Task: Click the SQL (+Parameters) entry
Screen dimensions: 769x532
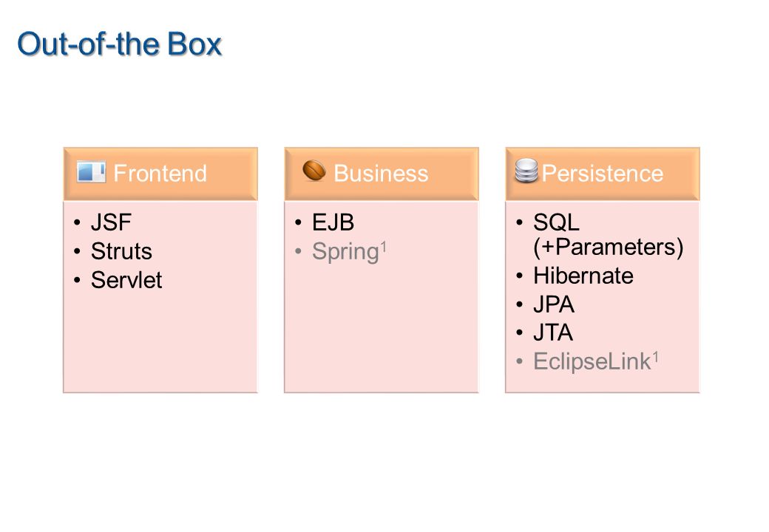Action: pyautogui.click(x=608, y=235)
